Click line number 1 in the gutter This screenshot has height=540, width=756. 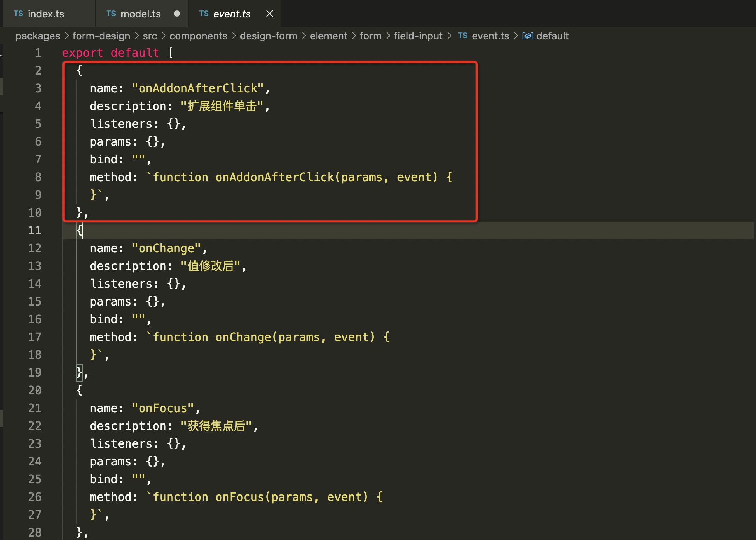point(38,53)
